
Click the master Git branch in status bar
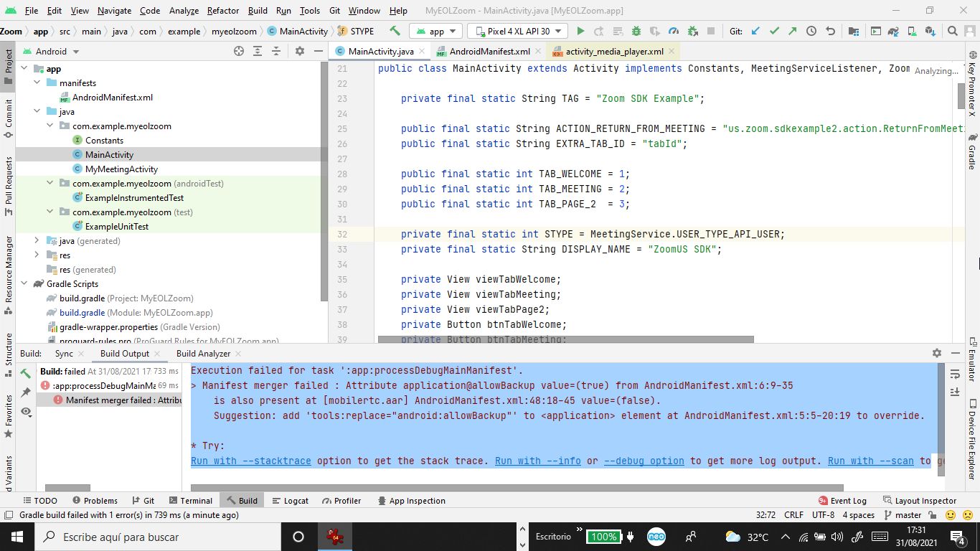coord(903,515)
